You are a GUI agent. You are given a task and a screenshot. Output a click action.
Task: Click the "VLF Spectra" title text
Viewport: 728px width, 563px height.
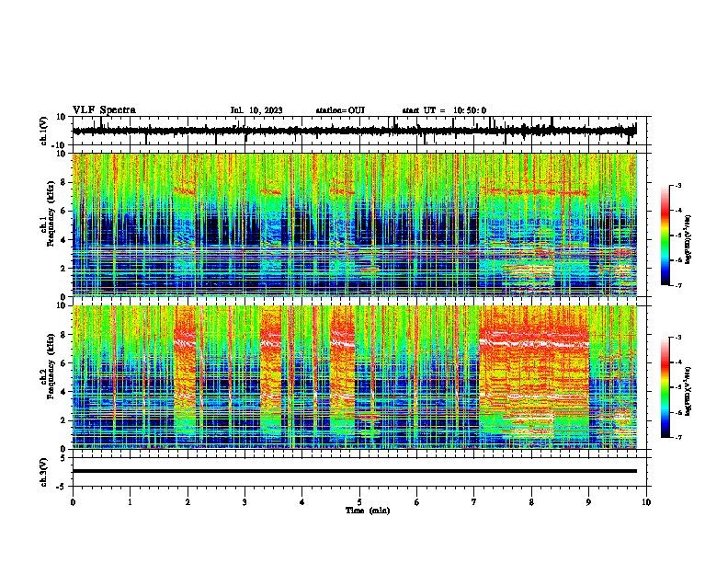pyautogui.click(x=104, y=110)
